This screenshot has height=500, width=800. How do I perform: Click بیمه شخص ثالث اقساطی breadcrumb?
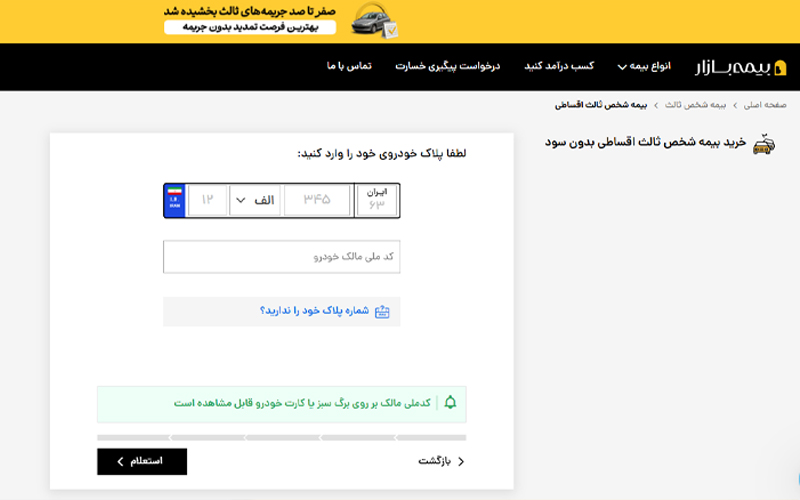(x=601, y=105)
